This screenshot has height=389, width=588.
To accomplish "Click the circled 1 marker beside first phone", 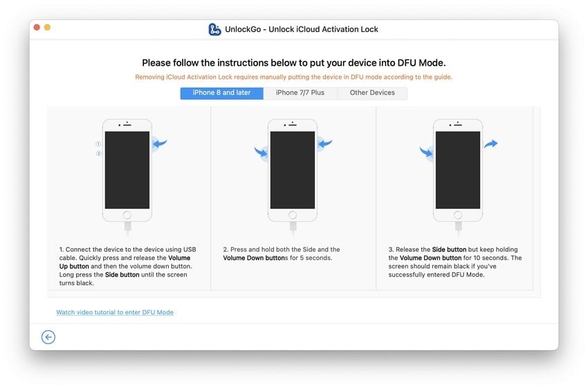I will coord(99,144).
